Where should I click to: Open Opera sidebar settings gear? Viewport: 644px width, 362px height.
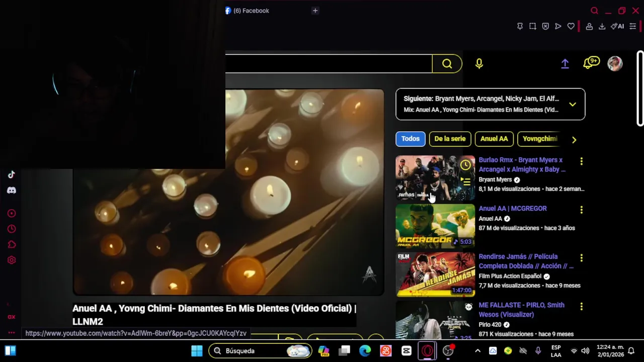[11, 260]
